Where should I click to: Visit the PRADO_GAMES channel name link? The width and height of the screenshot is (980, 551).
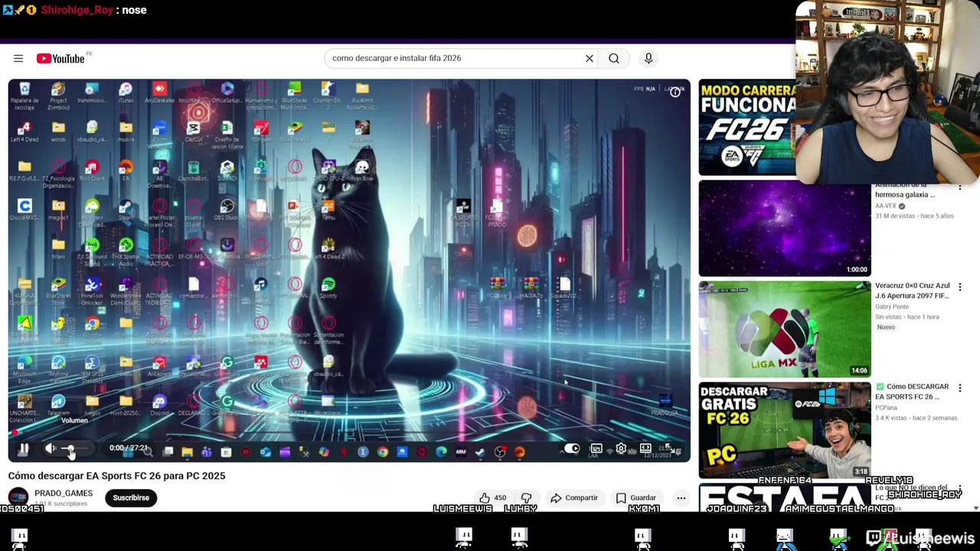pos(64,494)
